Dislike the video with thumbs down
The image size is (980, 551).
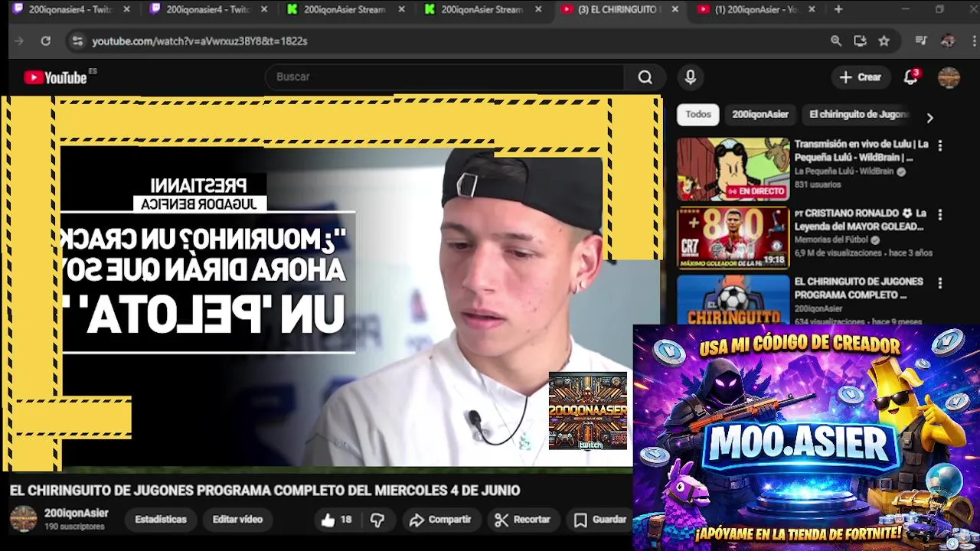(377, 520)
